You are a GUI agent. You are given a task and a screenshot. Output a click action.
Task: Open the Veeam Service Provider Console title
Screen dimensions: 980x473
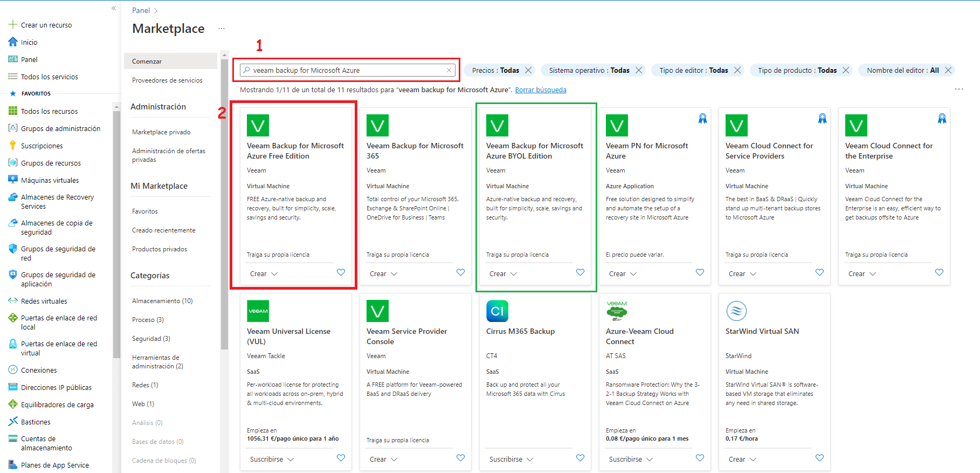click(407, 337)
